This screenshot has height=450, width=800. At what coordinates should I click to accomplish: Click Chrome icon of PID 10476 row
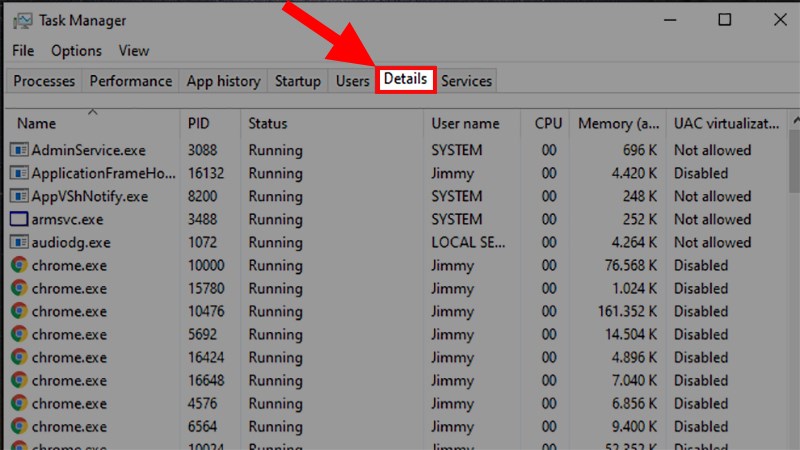pos(19,311)
